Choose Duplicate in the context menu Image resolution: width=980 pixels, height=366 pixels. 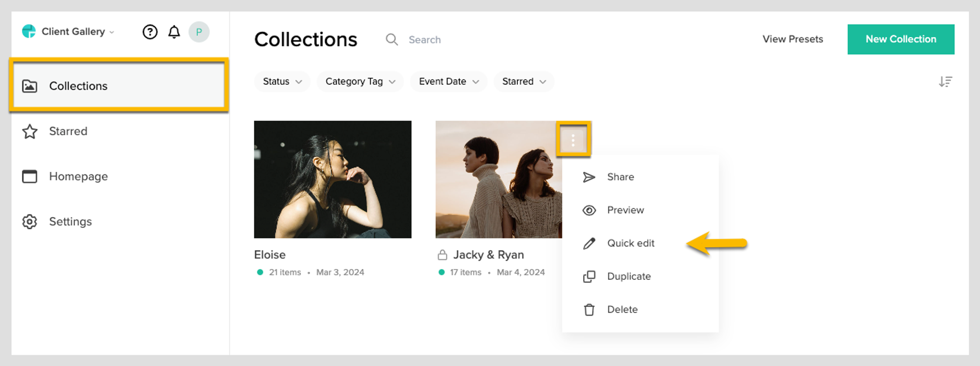coord(628,276)
